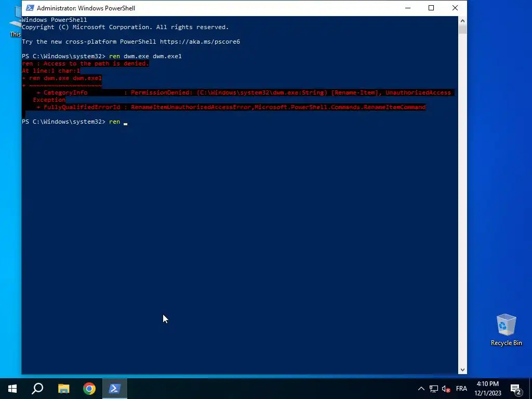Click the https://aka.ms/pscore6 text
The height and width of the screenshot is (399, 532).
200,42
